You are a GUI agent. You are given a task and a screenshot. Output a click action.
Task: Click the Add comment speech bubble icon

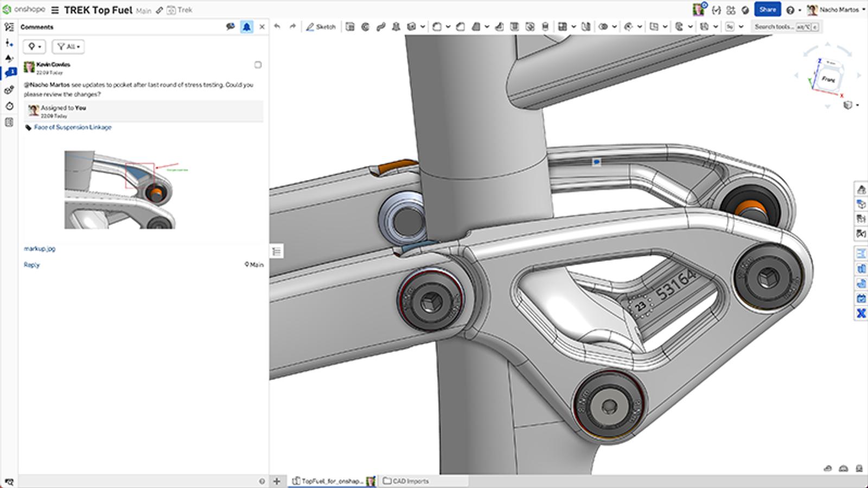coord(231,27)
